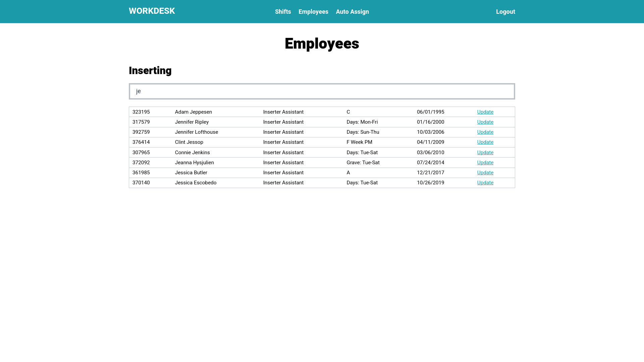Click the Inserting section heading
644x362 pixels.
[150, 71]
